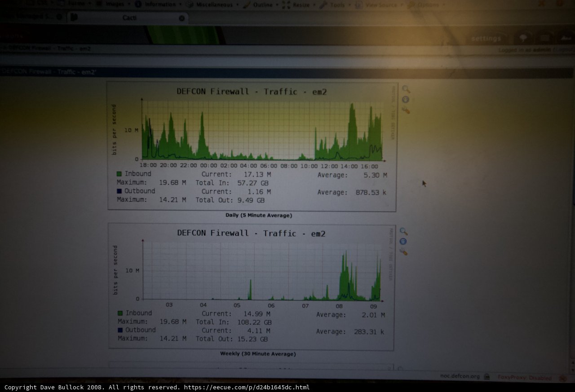
Task: Zoom the Daily graph with the magnifier icon
Action: click(x=406, y=89)
